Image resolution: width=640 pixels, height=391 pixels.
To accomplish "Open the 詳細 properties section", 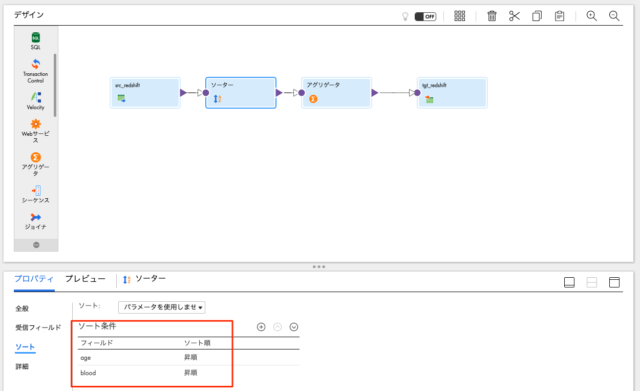I will (x=22, y=367).
